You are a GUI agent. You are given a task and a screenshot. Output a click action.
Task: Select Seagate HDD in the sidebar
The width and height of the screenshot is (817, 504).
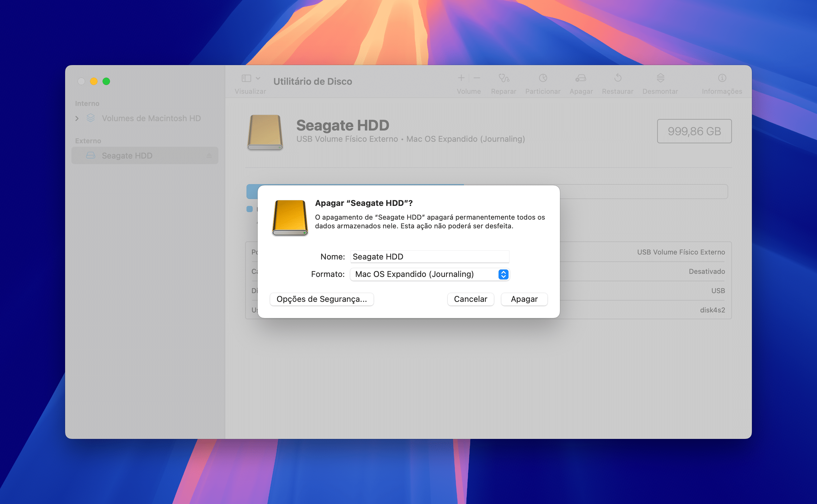[145, 156]
